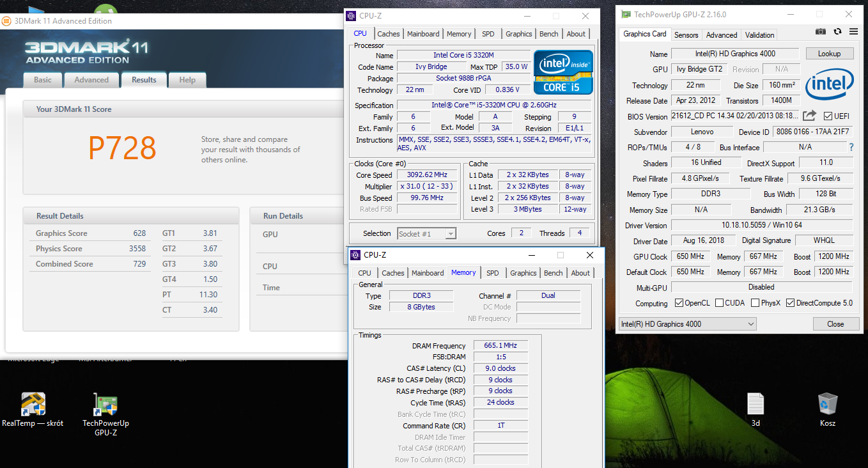Toggle the CUDA checkbox
This screenshot has width=868, height=468.
[719, 303]
